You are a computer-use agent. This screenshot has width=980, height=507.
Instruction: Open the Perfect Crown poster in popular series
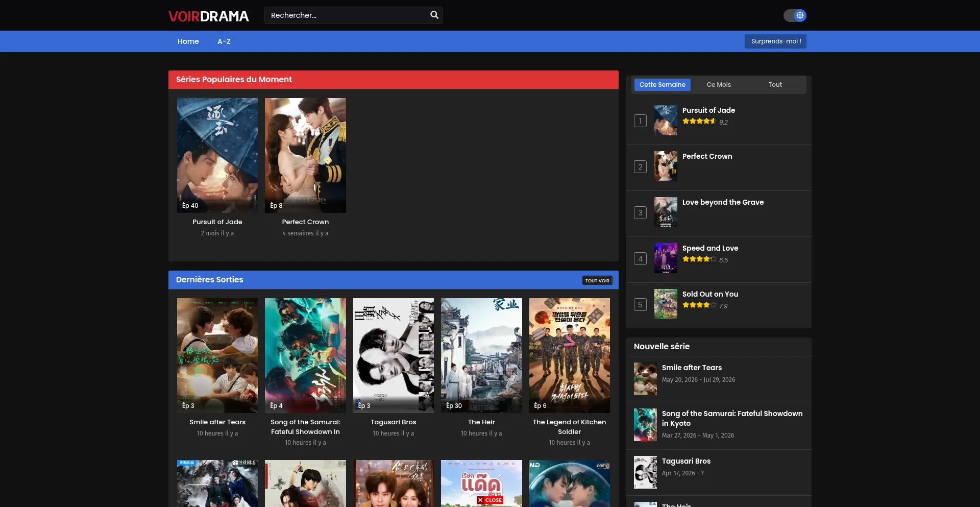[x=305, y=155]
